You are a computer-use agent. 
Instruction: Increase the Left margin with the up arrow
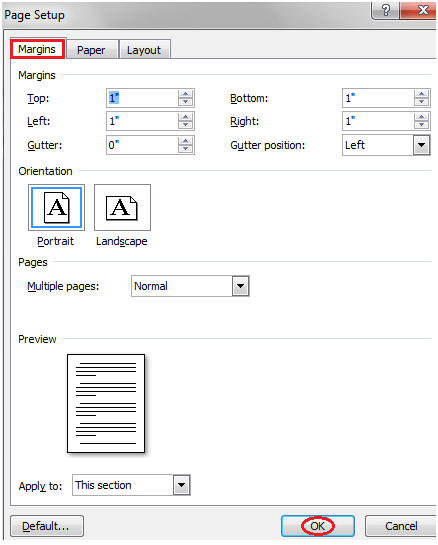pyautogui.click(x=186, y=117)
